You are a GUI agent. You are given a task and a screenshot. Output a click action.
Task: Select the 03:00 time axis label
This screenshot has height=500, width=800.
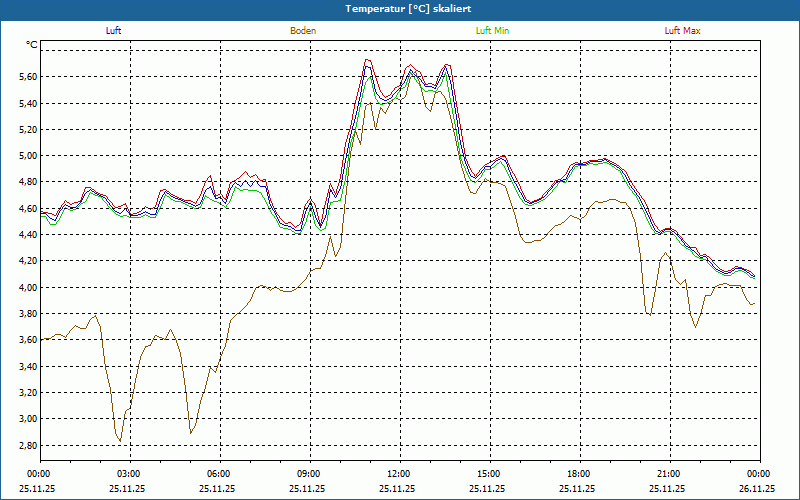(x=128, y=474)
